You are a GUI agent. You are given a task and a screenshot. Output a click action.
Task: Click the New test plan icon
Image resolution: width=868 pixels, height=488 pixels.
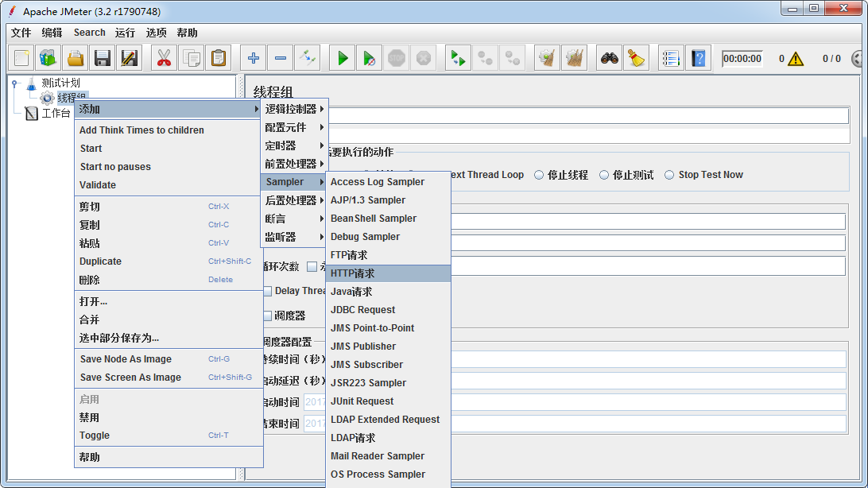21,58
